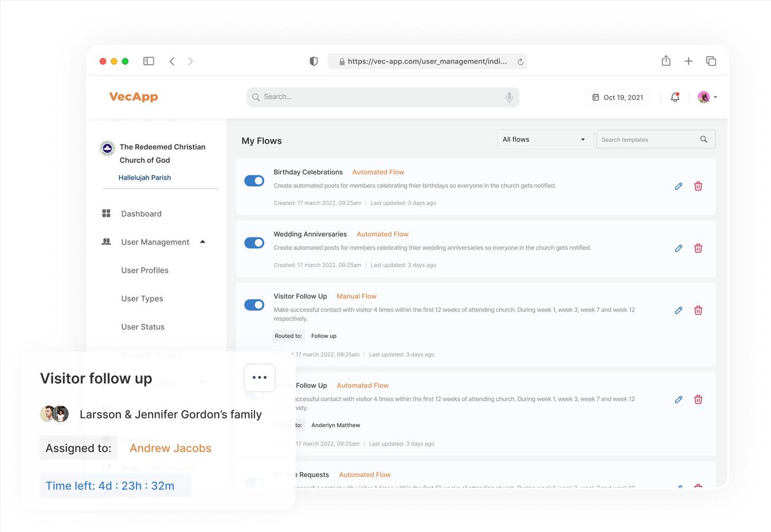Image resolution: width=771 pixels, height=532 pixels.
Task: Reload the page using the address bar icon
Action: 520,62
